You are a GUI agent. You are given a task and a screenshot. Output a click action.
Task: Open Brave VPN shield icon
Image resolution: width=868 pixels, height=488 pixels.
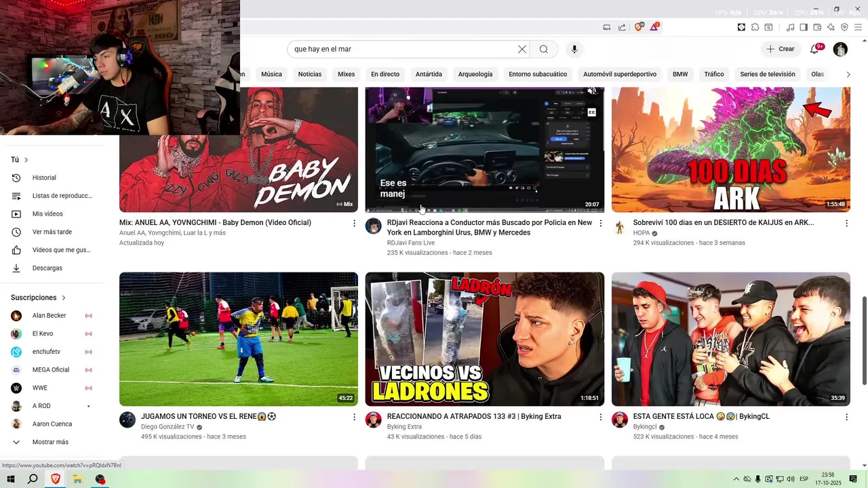[844, 27]
